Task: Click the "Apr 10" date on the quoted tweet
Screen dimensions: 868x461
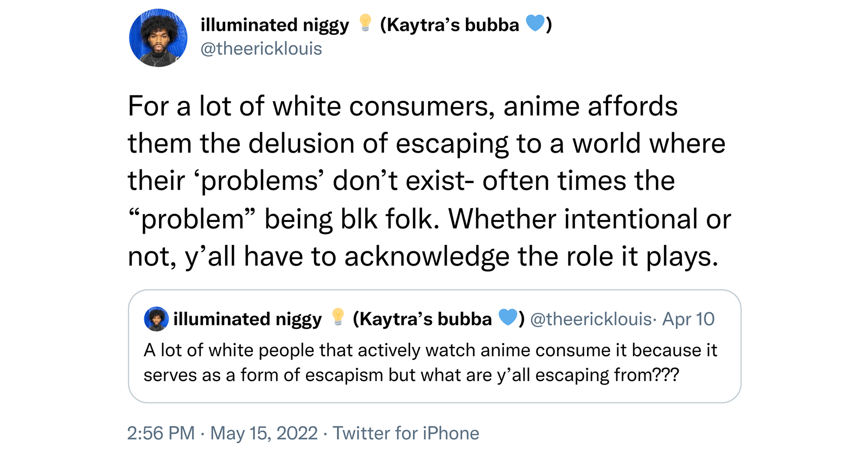Action: tap(688, 319)
